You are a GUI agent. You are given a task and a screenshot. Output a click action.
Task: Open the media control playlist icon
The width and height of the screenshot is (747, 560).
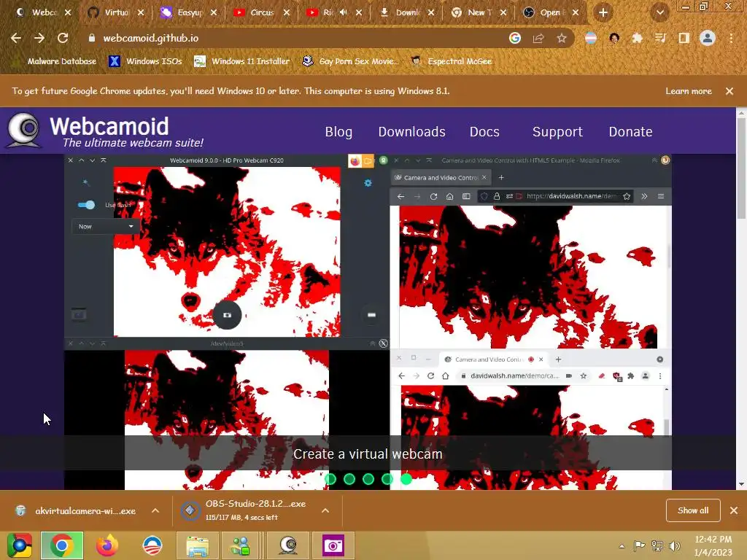click(660, 38)
